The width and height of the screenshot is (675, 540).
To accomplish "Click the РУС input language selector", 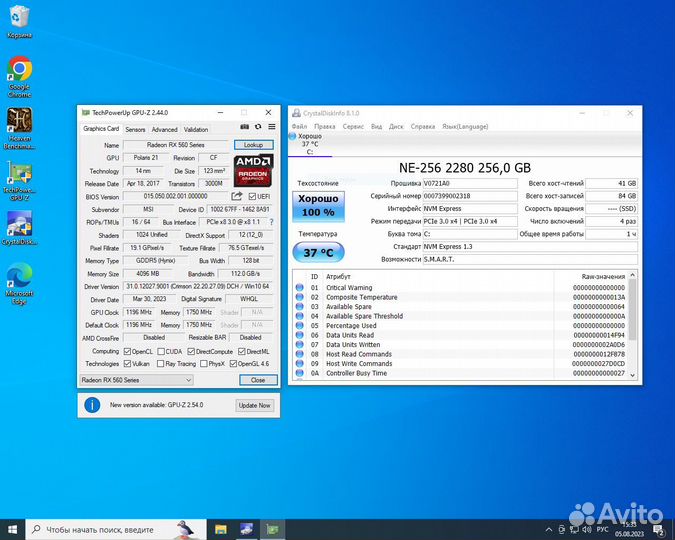I will coord(602,529).
